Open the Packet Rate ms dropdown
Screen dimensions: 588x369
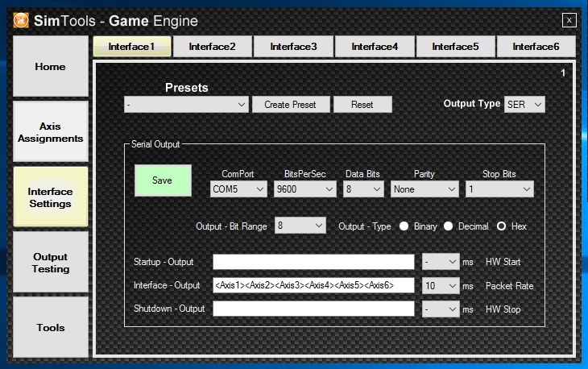click(441, 286)
